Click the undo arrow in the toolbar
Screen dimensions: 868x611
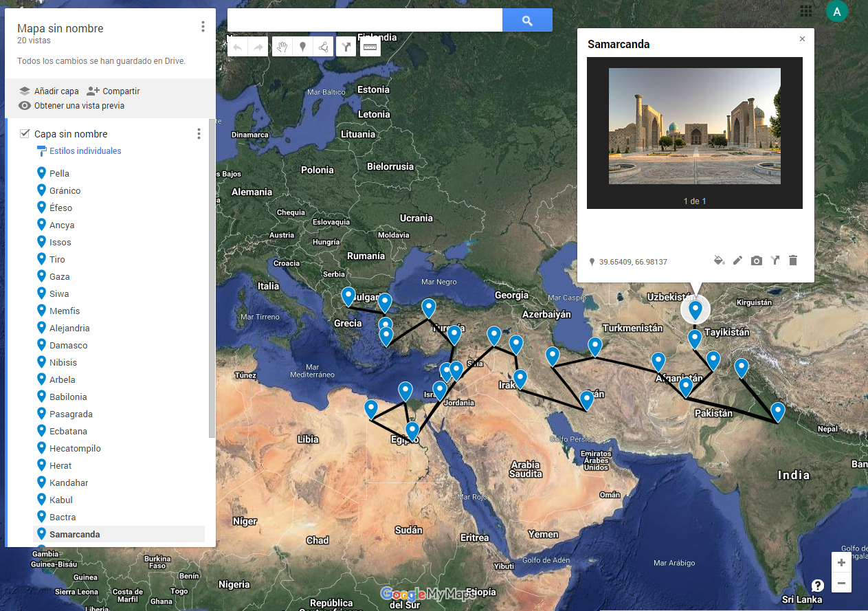point(237,47)
